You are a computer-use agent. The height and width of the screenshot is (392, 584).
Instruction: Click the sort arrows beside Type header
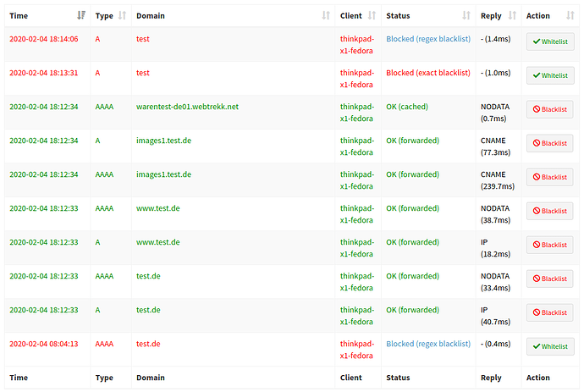click(122, 15)
